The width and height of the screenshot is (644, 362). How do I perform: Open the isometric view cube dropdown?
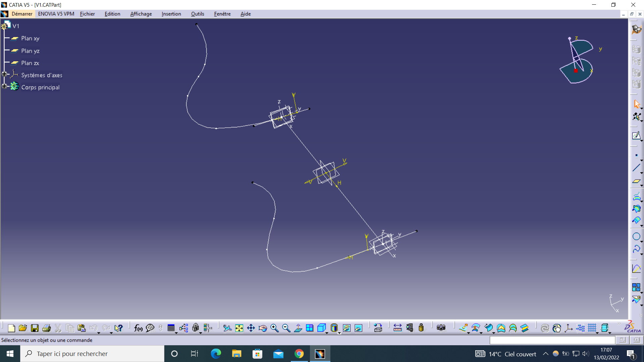point(327,333)
